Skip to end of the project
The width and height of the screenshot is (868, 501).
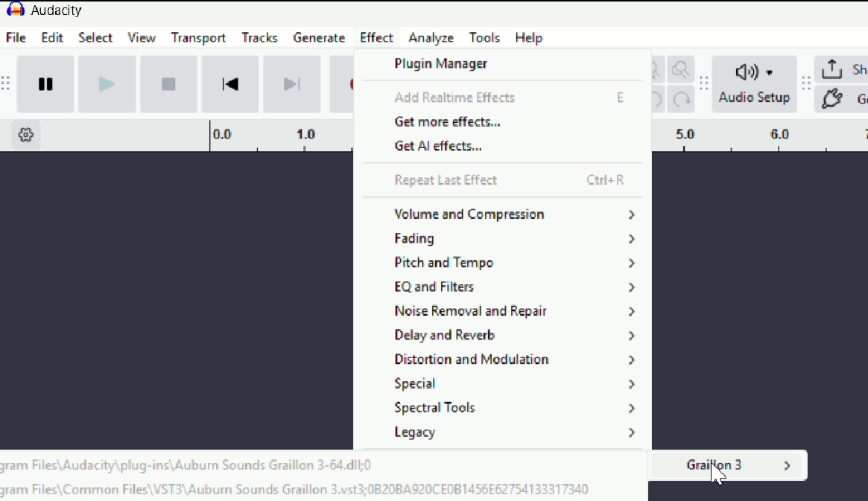[x=292, y=84]
